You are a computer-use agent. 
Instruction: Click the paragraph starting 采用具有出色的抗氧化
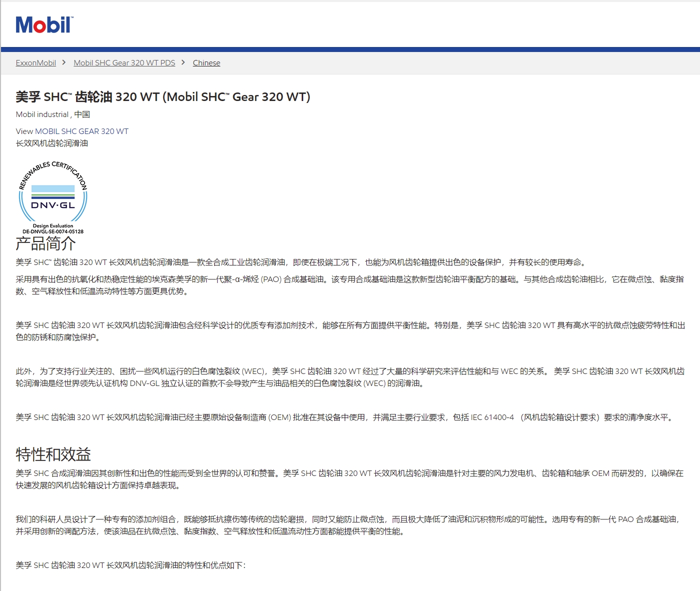350,285
